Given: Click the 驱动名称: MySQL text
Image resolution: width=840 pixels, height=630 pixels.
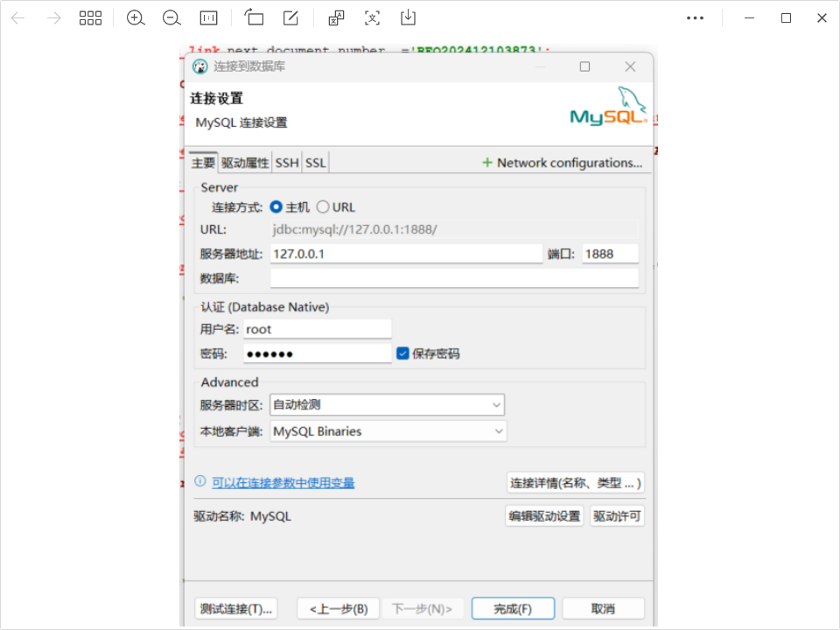Looking at the screenshot, I should point(242,516).
